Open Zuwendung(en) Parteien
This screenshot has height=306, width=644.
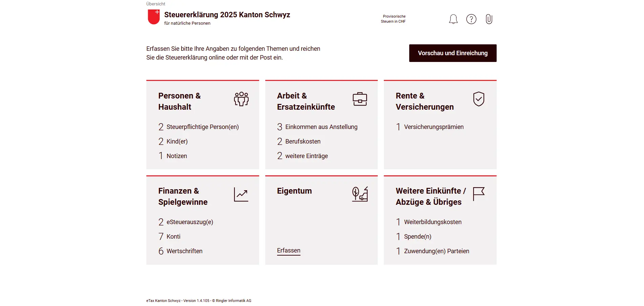pyautogui.click(x=437, y=251)
